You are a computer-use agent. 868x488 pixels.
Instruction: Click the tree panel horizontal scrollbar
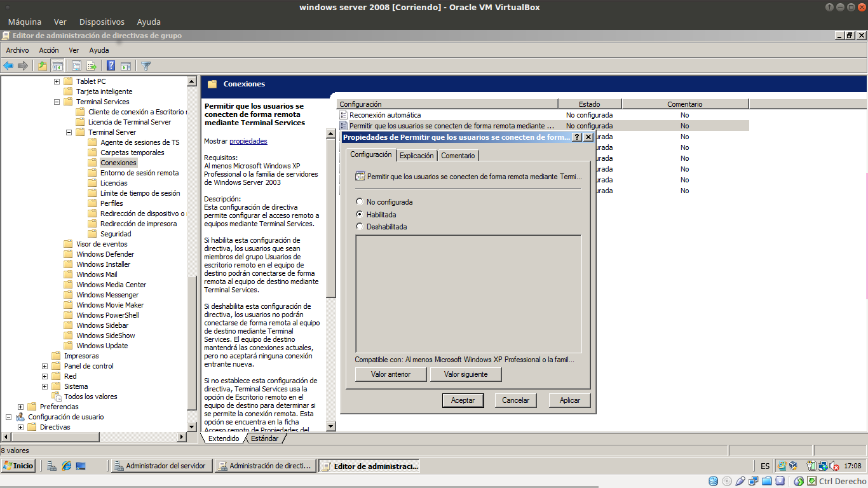95,437
